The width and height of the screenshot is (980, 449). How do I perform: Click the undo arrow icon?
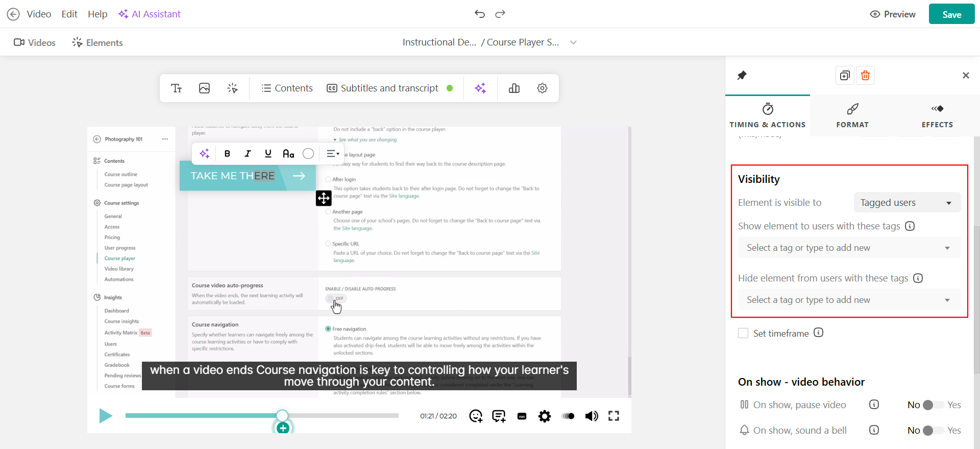pyautogui.click(x=479, y=14)
